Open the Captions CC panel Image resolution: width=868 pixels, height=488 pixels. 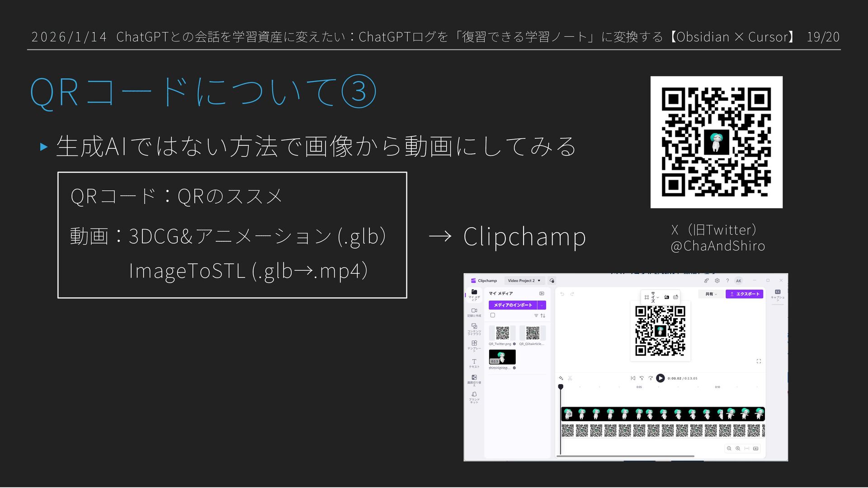point(777,293)
